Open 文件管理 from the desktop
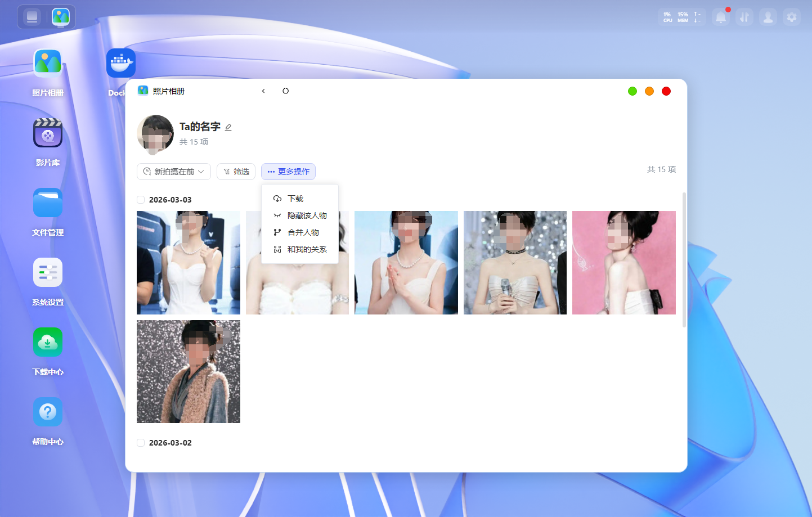This screenshot has width=812, height=517. coord(48,203)
